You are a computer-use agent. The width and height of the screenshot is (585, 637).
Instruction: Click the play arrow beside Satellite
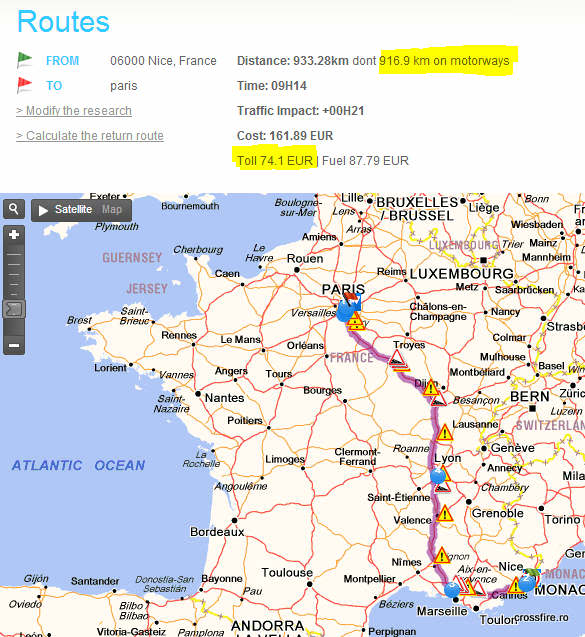click(x=43, y=210)
